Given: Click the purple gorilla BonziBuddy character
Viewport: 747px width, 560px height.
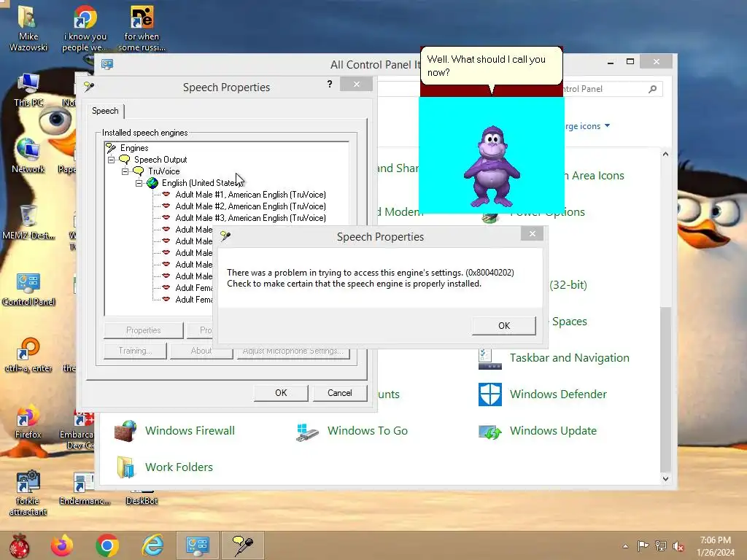Looking at the screenshot, I should tap(492, 166).
